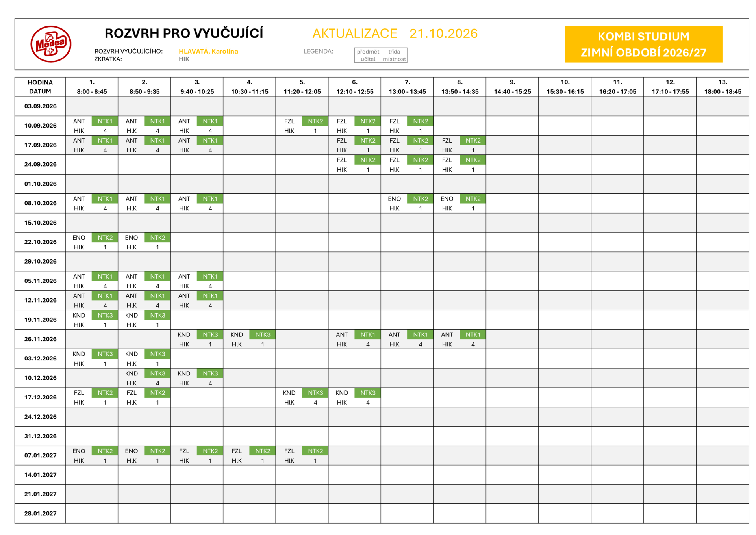Image resolution: width=756 pixels, height=535 pixels.
Task: Click green NTK2 in 22.10.2026 hour 1
Action: 105,238
